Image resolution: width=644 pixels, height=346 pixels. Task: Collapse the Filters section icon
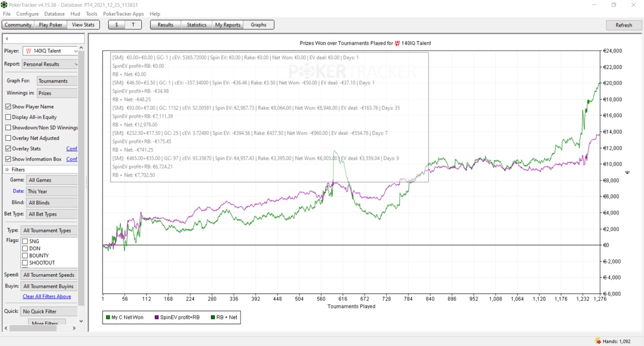click(x=8, y=170)
